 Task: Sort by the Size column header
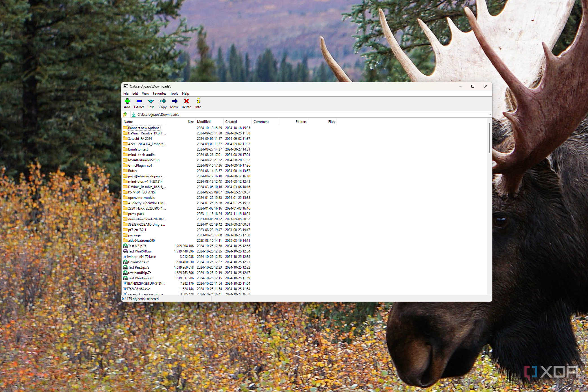click(191, 122)
